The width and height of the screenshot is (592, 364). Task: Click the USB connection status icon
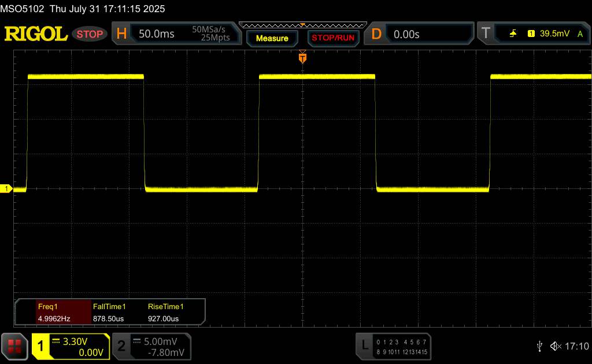click(539, 346)
